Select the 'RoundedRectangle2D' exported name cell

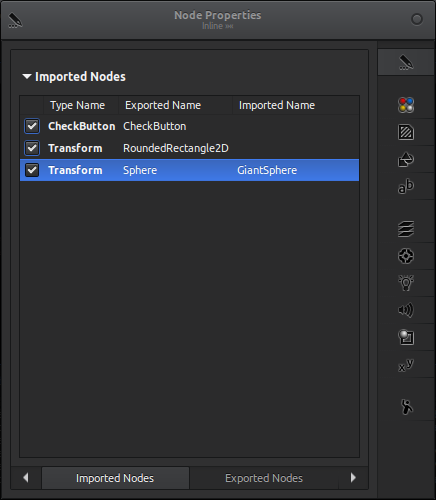pyautogui.click(x=176, y=148)
